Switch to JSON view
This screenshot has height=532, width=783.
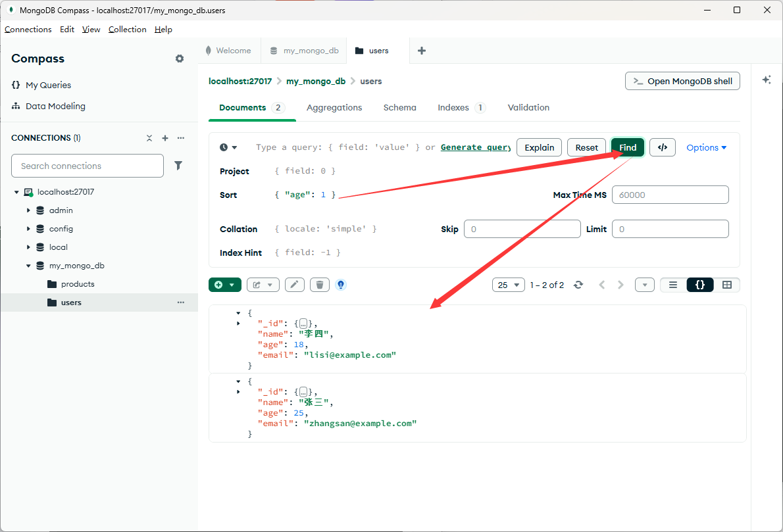click(700, 285)
